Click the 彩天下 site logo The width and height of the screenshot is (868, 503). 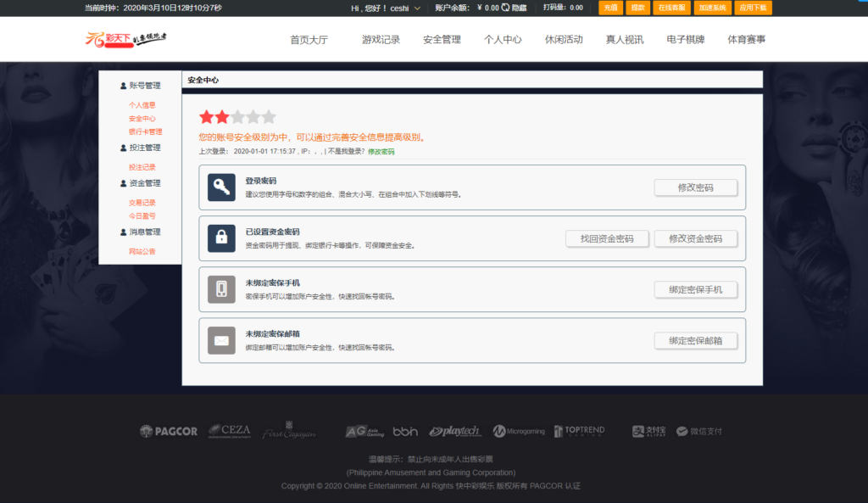125,39
